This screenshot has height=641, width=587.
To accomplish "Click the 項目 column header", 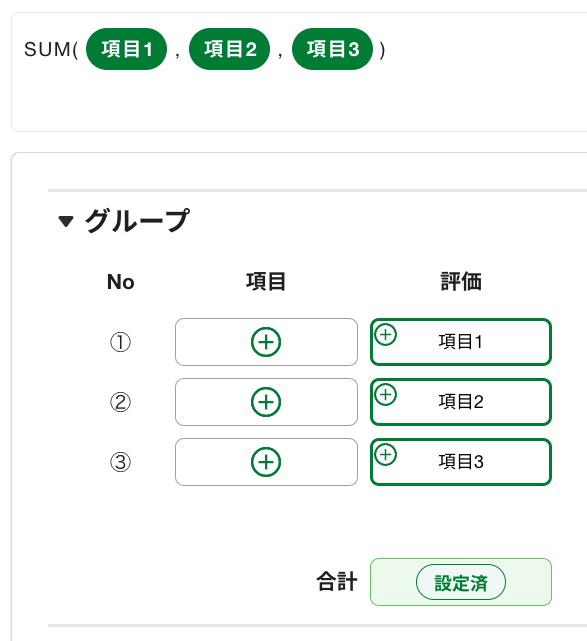I will point(266,282).
